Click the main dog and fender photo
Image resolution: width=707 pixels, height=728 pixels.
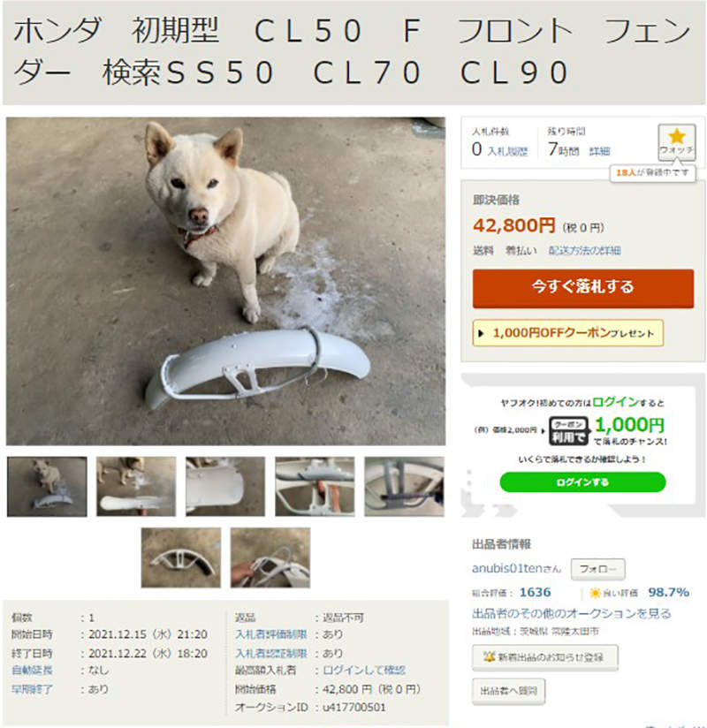[x=225, y=281]
